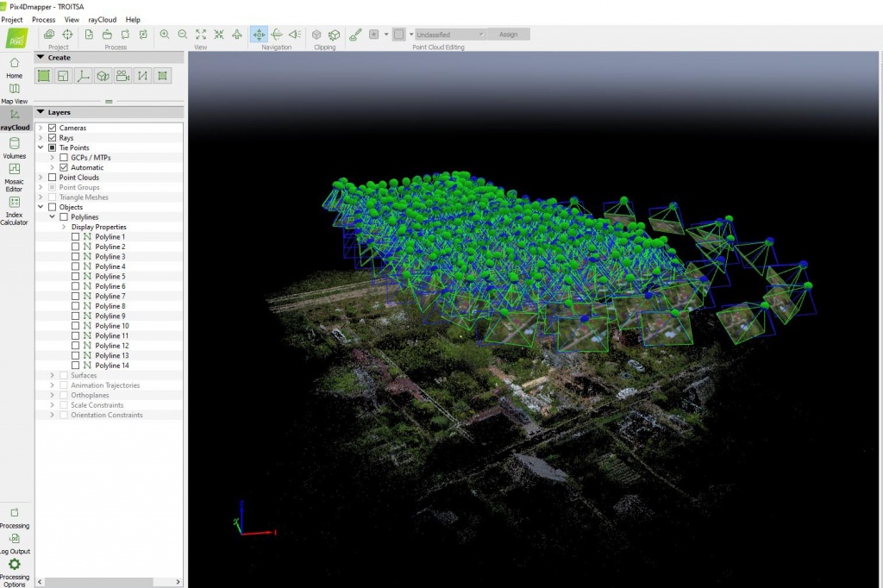The width and height of the screenshot is (883, 588).
Task: Open the Index Calculator view
Action: click(14, 207)
